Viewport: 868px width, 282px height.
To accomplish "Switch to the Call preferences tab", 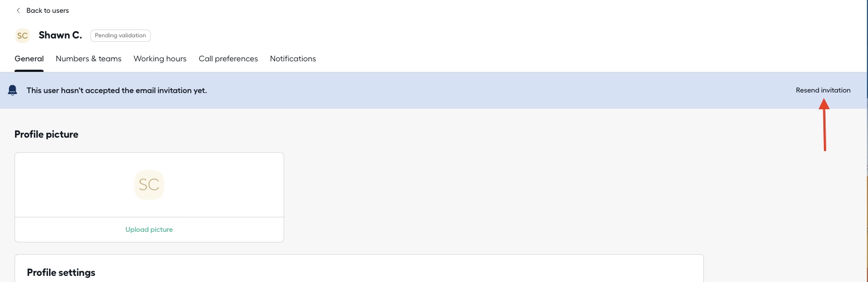I will (228, 59).
